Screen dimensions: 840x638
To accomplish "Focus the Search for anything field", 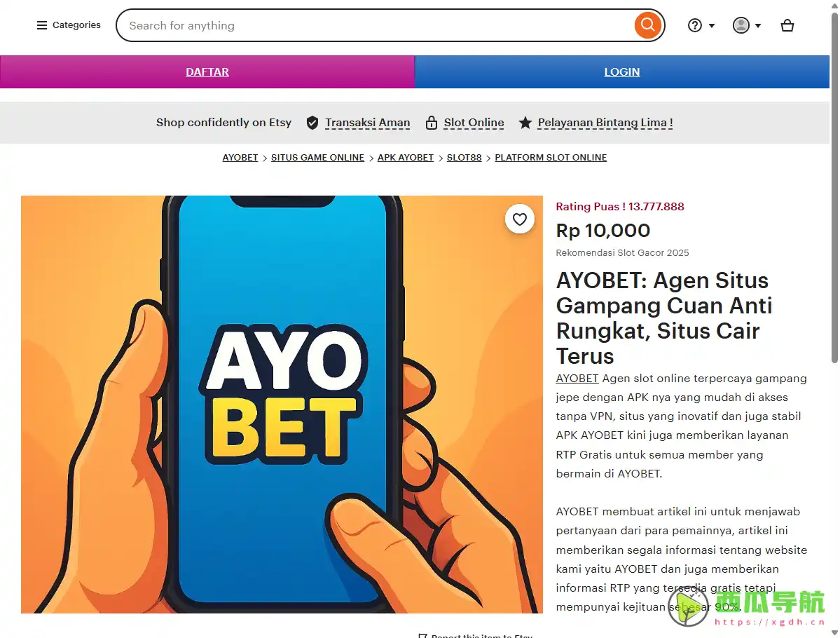I will point(375,25).
